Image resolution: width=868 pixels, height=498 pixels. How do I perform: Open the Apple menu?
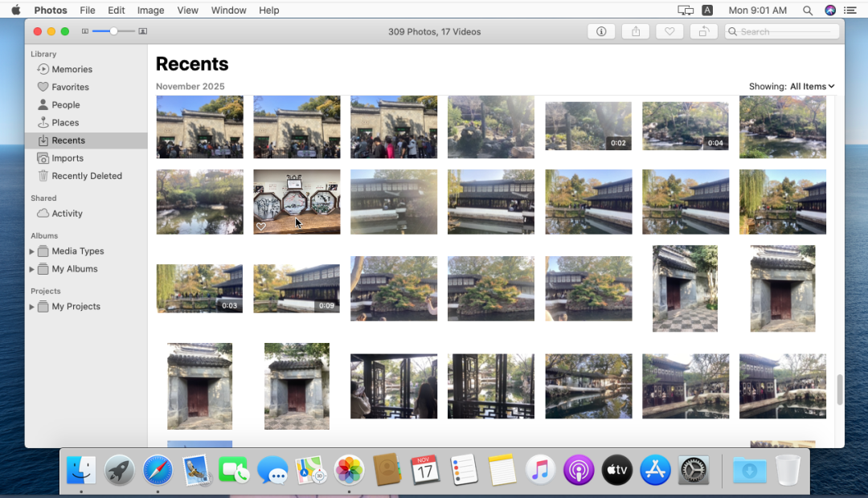pos(16,10)
